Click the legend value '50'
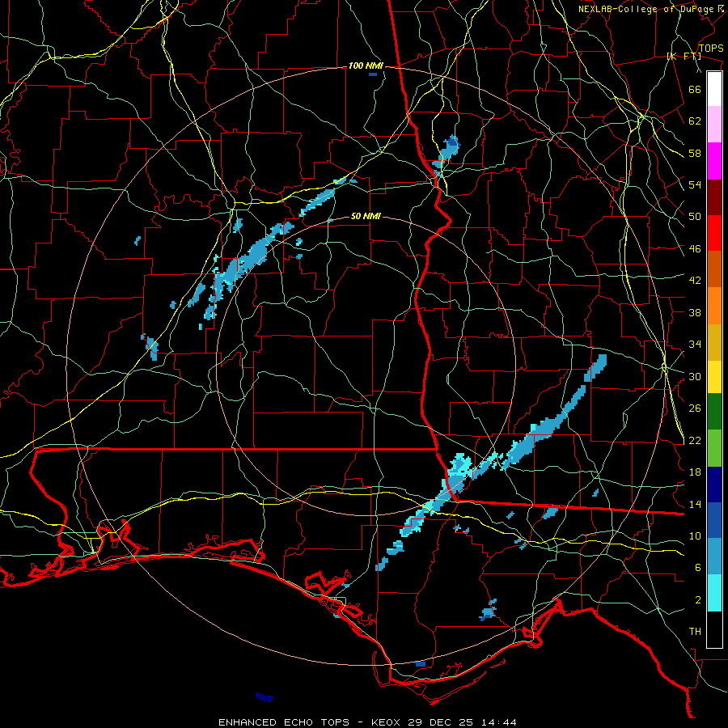 (x=695, y=217)
